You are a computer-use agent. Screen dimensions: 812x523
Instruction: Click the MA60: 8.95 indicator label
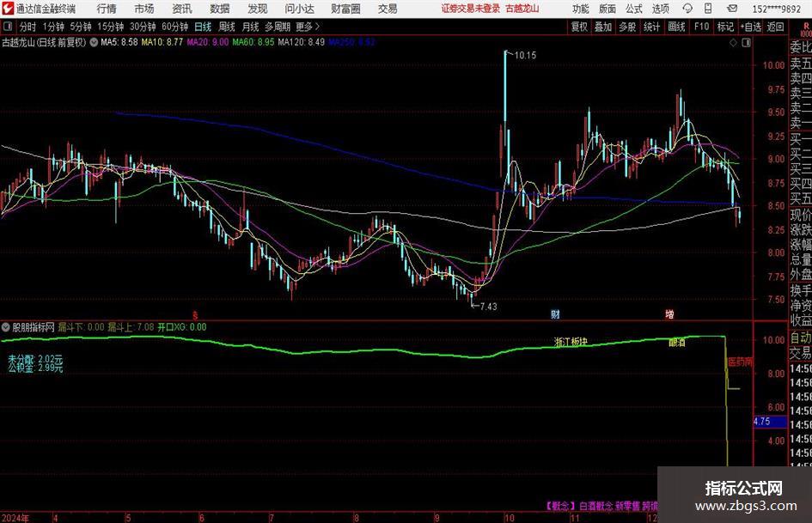click(253, 42)
